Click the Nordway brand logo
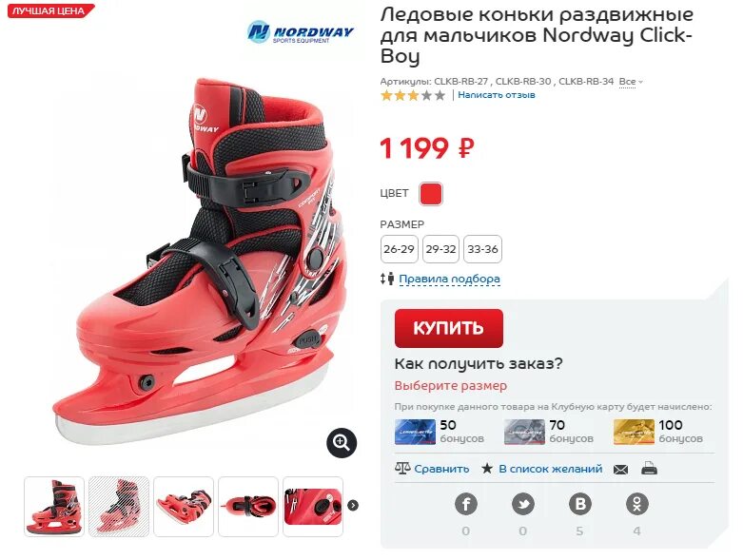 301,32
